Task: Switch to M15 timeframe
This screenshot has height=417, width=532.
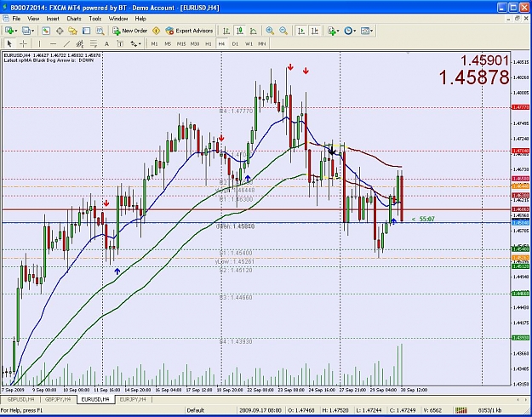Action: (x=181, y=43)
